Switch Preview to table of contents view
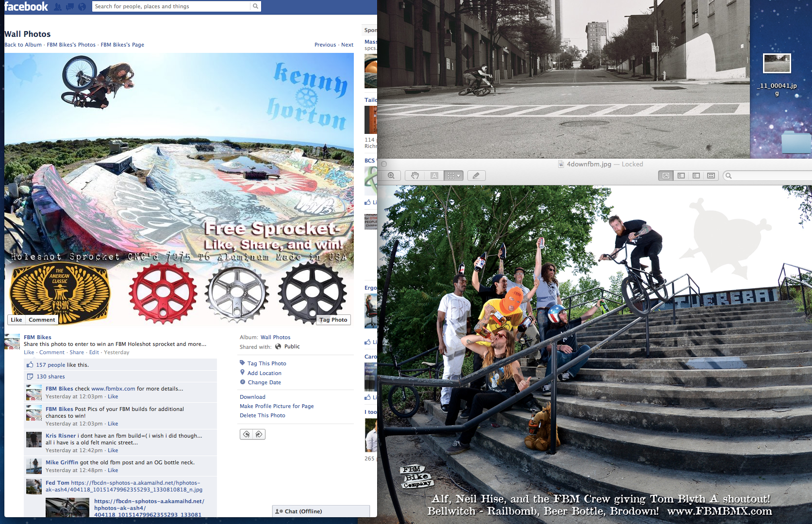Screen dimensions: 812x524 click(696, 176)
